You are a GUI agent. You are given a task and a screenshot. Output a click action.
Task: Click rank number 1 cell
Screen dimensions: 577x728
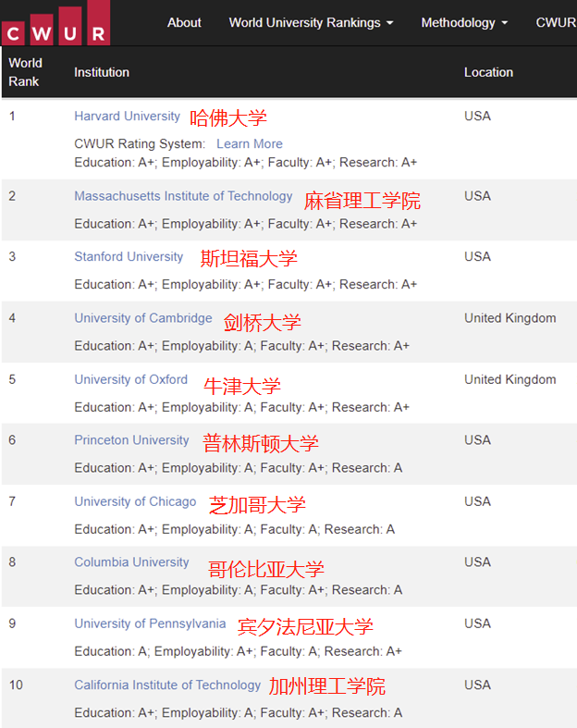pyautogui.click(x=12, y=116)
